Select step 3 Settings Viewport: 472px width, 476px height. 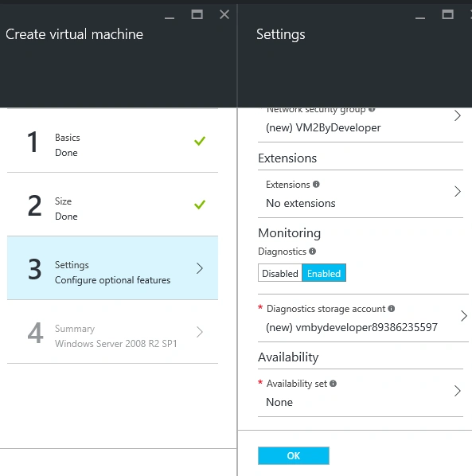[x=112, y=268]
